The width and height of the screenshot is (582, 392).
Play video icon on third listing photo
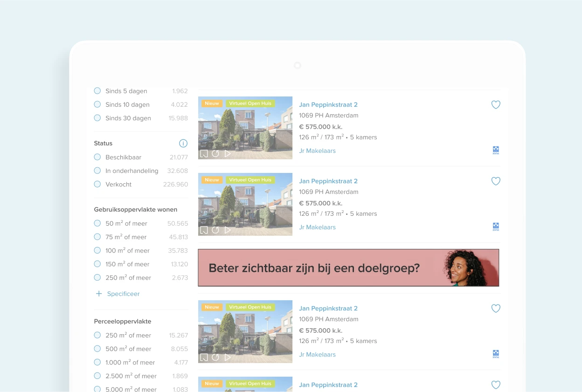[228, 357]
